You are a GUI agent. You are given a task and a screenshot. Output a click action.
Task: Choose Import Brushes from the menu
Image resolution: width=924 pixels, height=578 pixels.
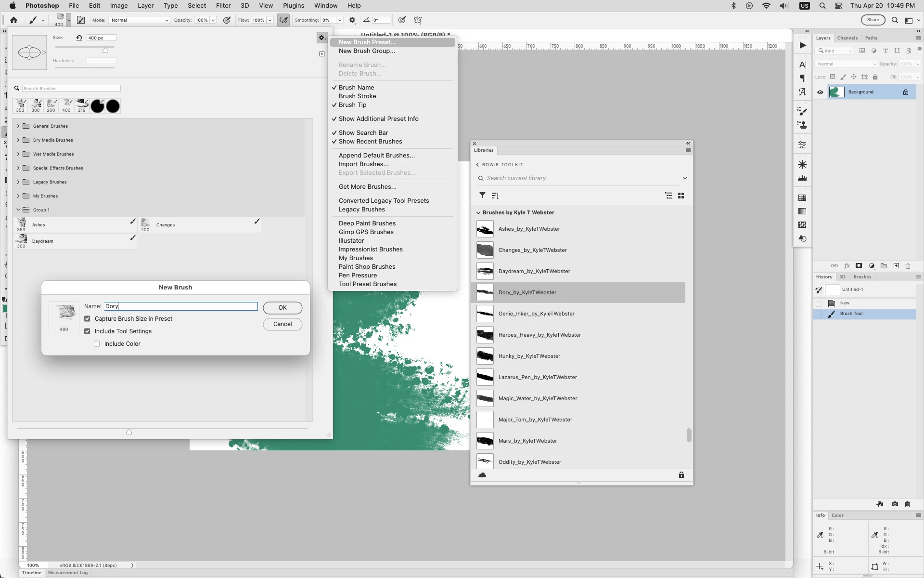tap(363, 164)
